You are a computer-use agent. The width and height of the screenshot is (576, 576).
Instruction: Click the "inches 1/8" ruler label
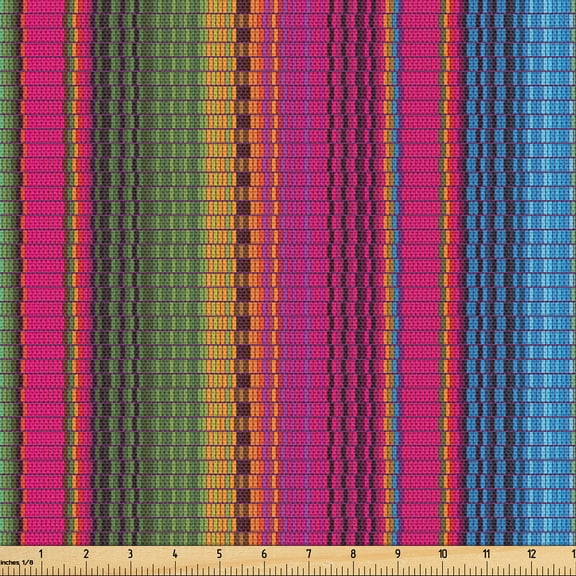pyautogui.click(x=17, y=562)
